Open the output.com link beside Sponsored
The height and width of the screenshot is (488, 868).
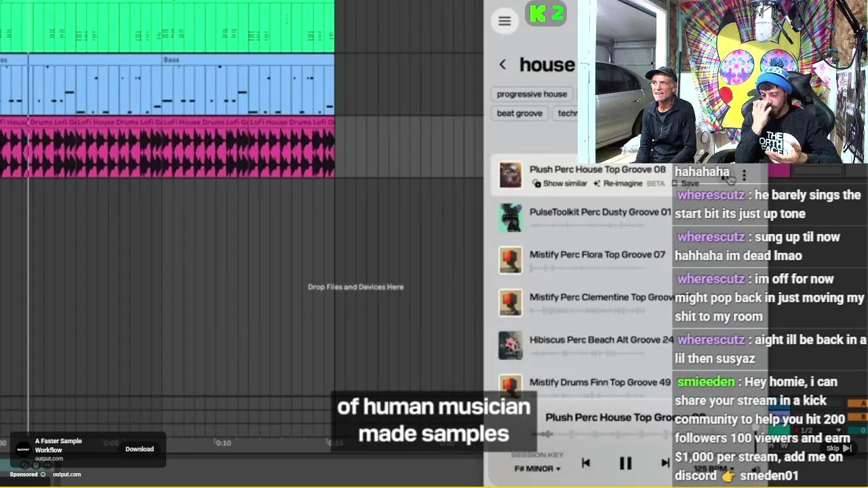(x=66, y=474)
